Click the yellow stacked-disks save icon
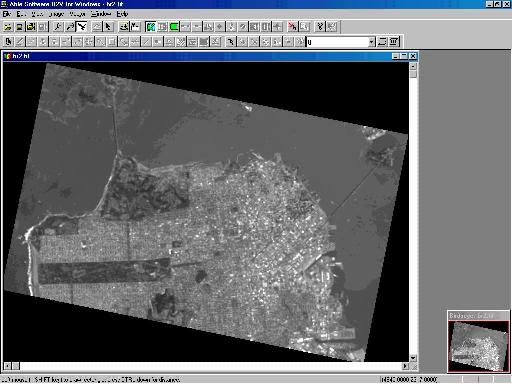This screenshot has width=512, height=384. (x=31, y=27)
